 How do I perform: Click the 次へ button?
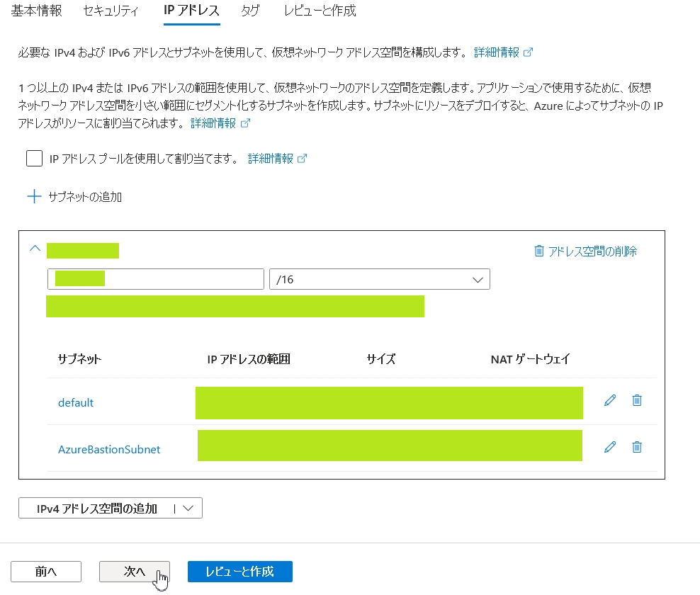coord(134,572)
